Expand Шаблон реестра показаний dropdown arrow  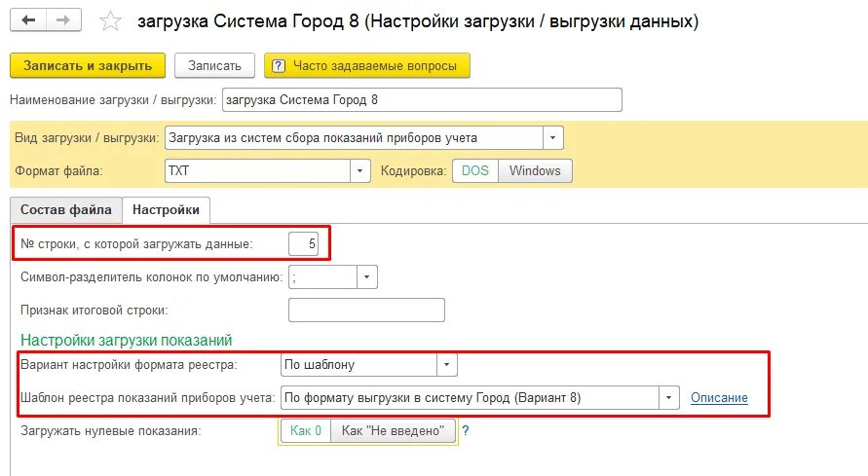(x=668, y=397)
